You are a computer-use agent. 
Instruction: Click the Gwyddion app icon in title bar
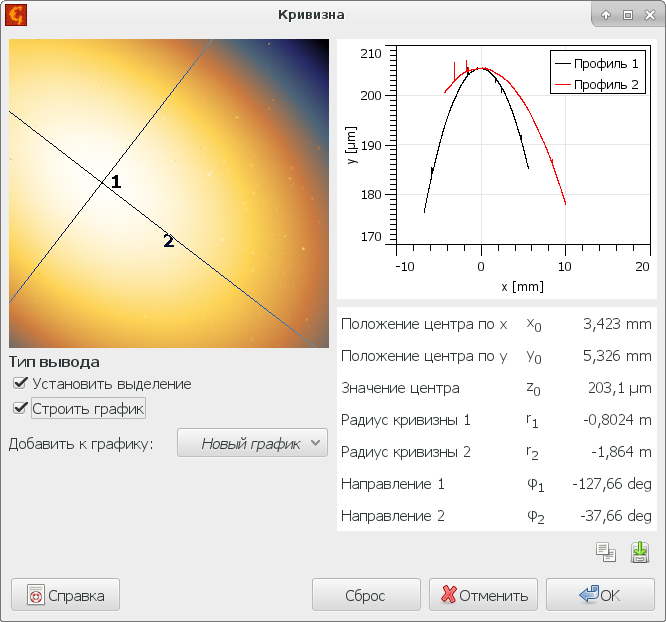tap(16, 15)
